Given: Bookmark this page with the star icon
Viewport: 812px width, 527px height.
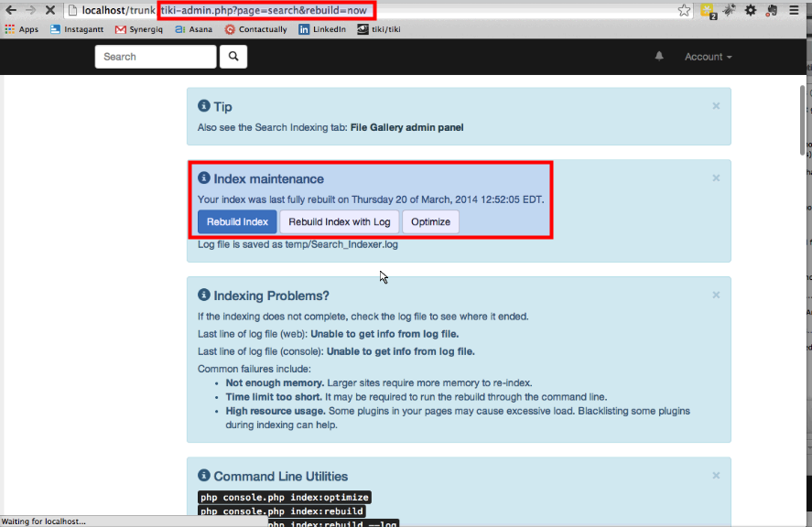Looking at the screenshot, I should pyautogui.click(x=684, y=11).
